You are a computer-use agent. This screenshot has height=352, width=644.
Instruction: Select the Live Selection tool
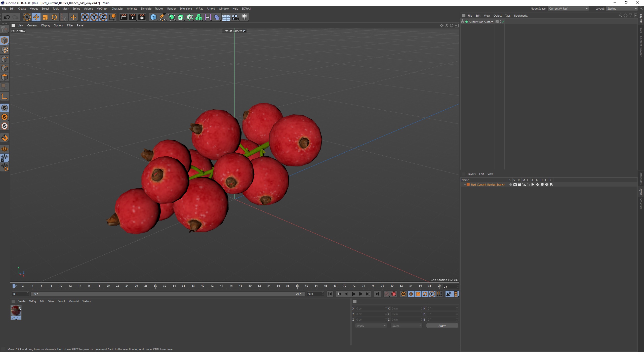click(x=27, y=17)
